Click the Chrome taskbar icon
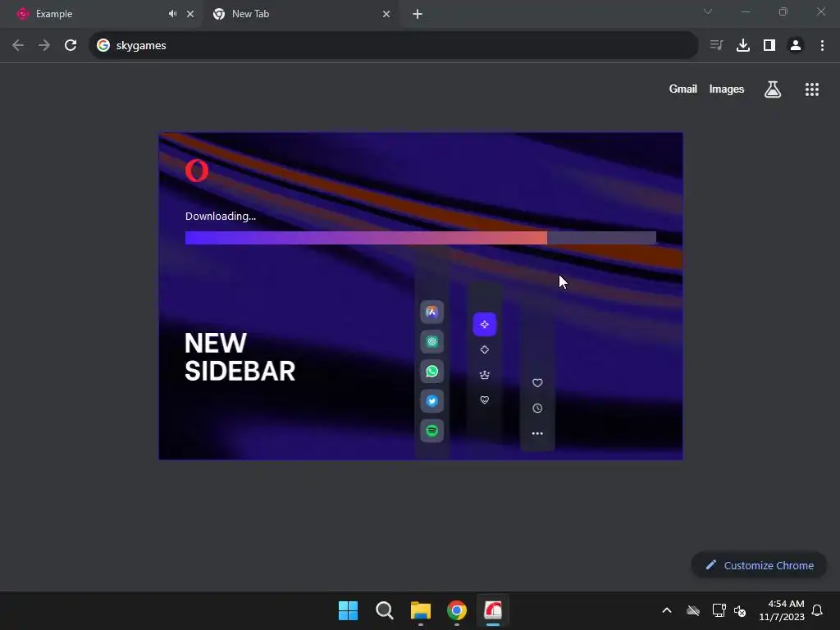Screen dimensions: 840x630 pyautogui.click(x=457, y=610)
